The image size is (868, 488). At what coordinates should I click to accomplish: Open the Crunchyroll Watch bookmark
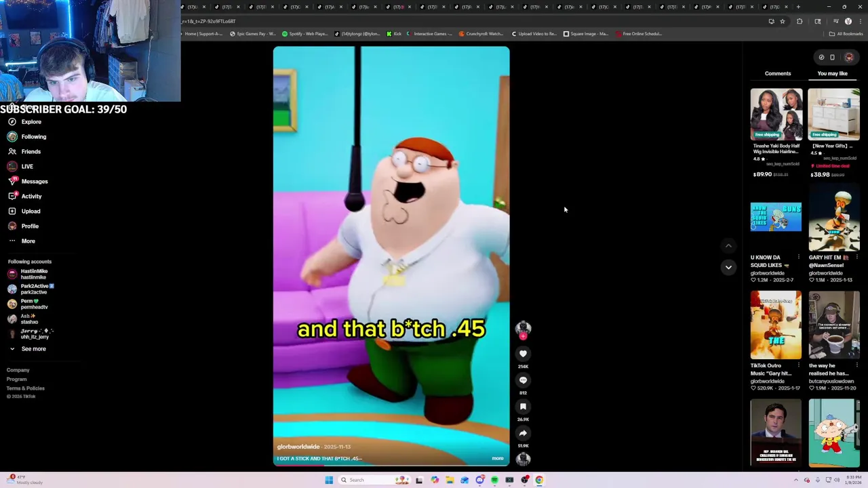pos(481,34)
